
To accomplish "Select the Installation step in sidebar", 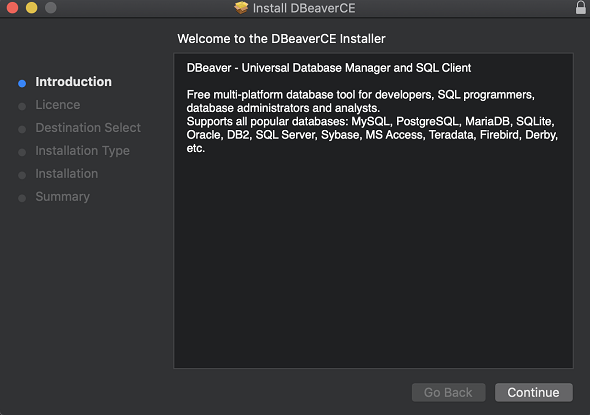I will point(67,173).
